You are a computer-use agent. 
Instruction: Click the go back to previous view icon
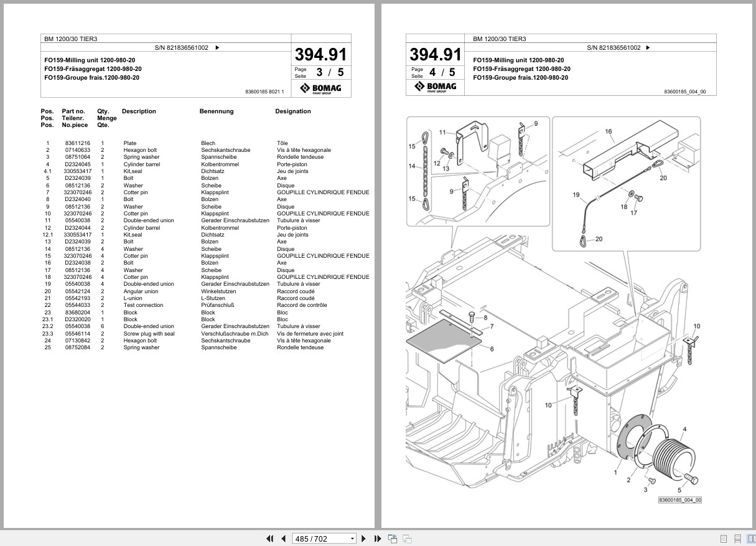coord(393,539)
